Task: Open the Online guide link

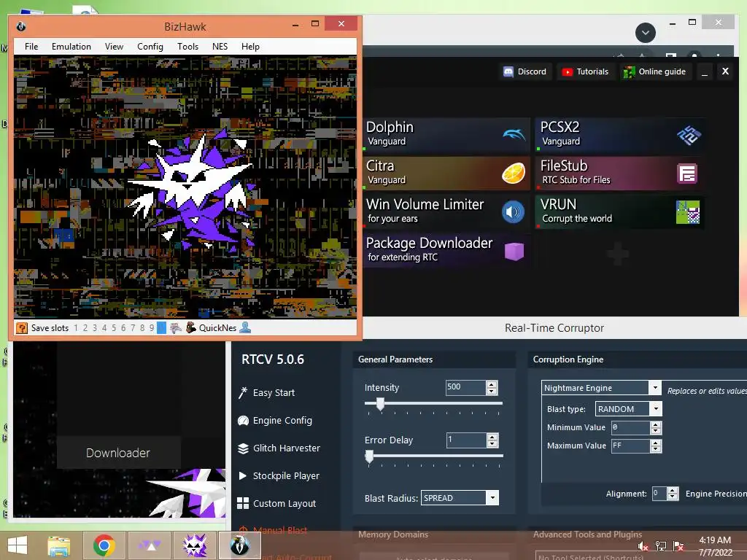Action: pos(655,71)
